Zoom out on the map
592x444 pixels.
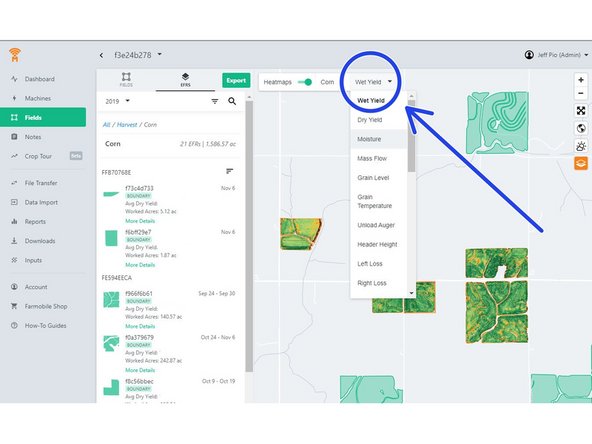point(581,93)
